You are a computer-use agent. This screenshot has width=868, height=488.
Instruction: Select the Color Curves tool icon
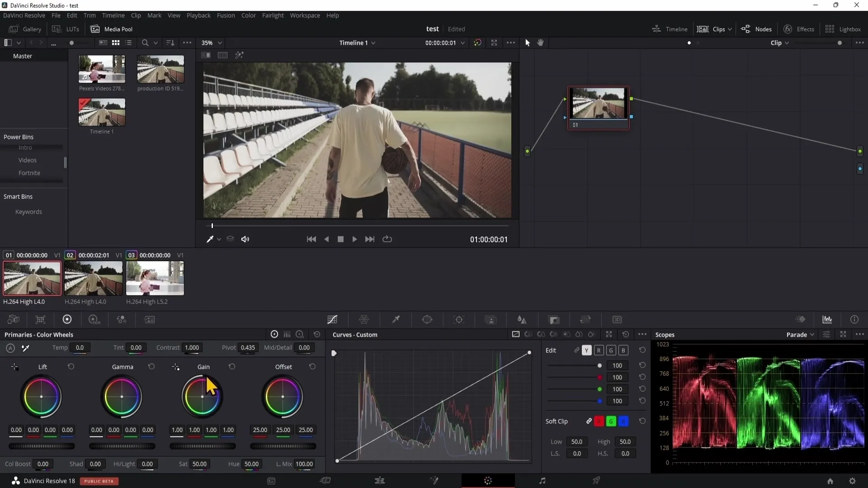[333, 320]
